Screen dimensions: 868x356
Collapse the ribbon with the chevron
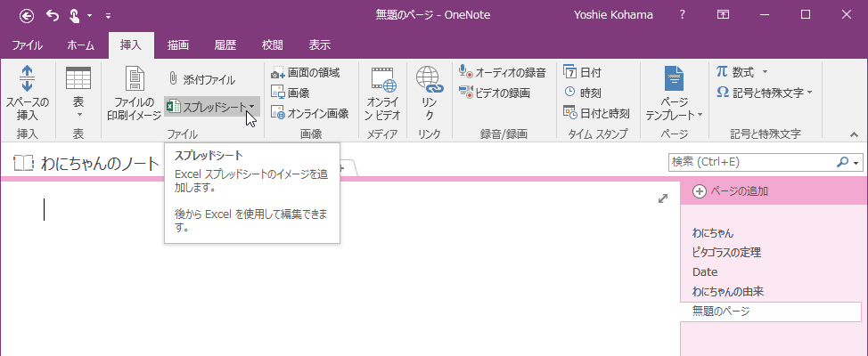click(854, 133)
